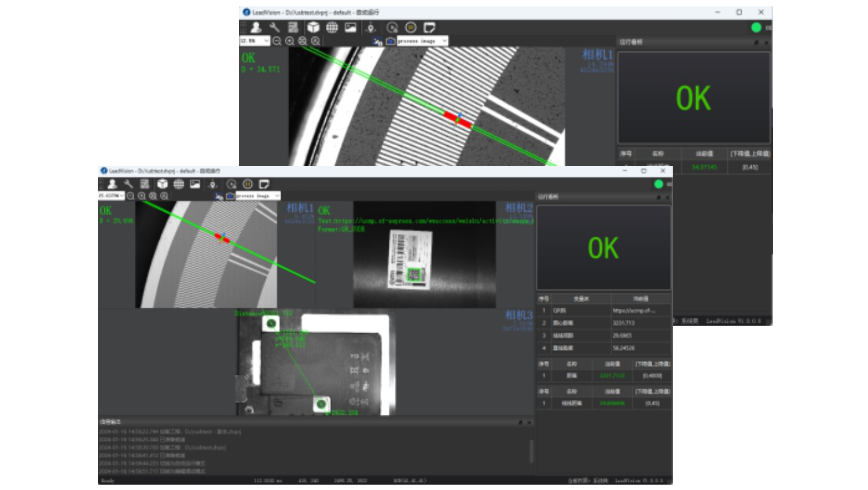
Task: Click the note icon in front window toolbar
Action: point(264,184)
